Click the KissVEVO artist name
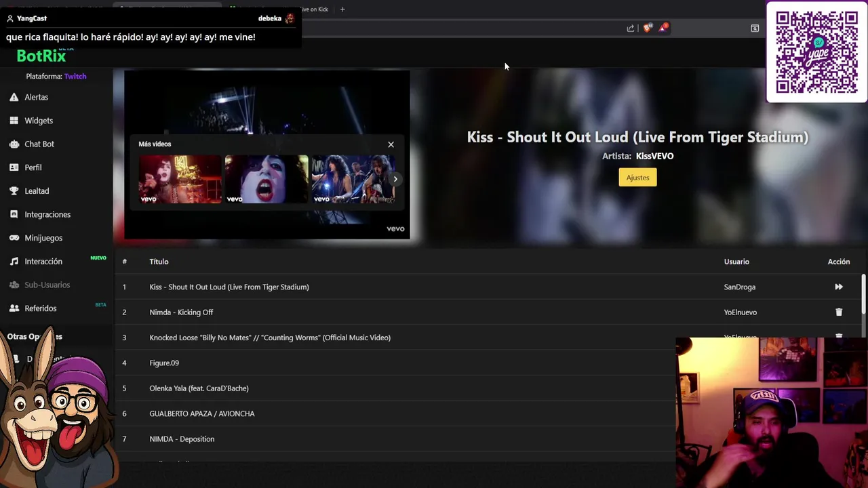The image size is (868, 488). 654,156
